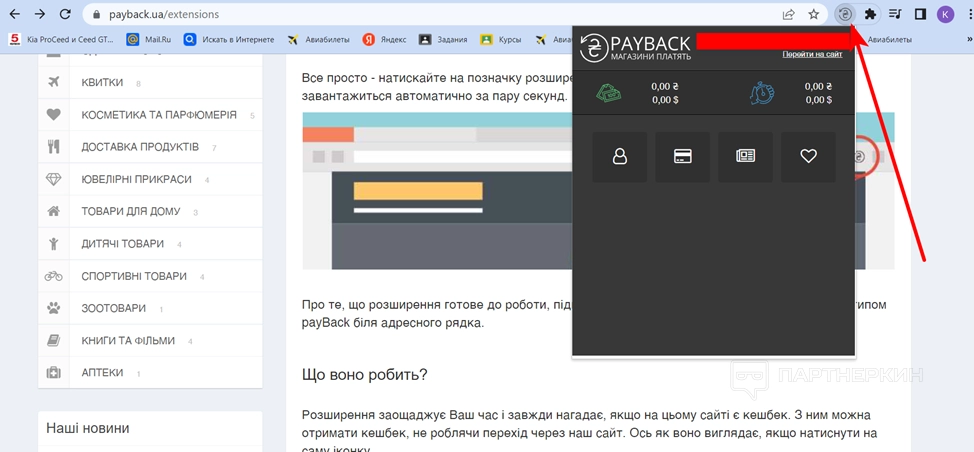Open the news tile in popup
Image resolution: width=974 pixels, height=452 pixels.
point(745,157)
